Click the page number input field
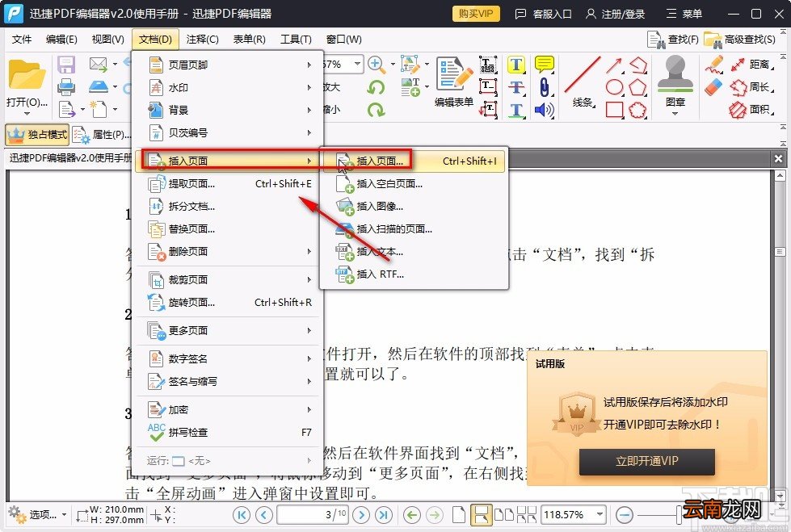 click(312, 515)
